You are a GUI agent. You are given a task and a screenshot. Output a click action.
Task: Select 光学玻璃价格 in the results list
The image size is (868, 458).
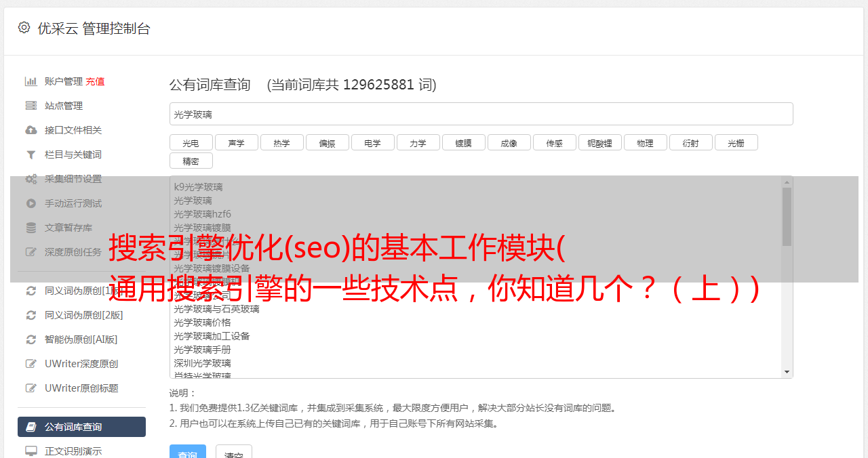202,322
